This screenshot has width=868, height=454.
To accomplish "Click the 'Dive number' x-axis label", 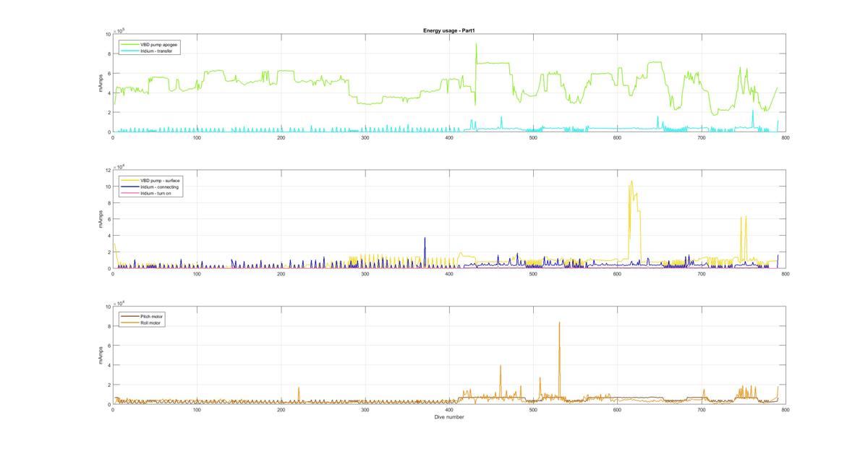I will (449, 417).
